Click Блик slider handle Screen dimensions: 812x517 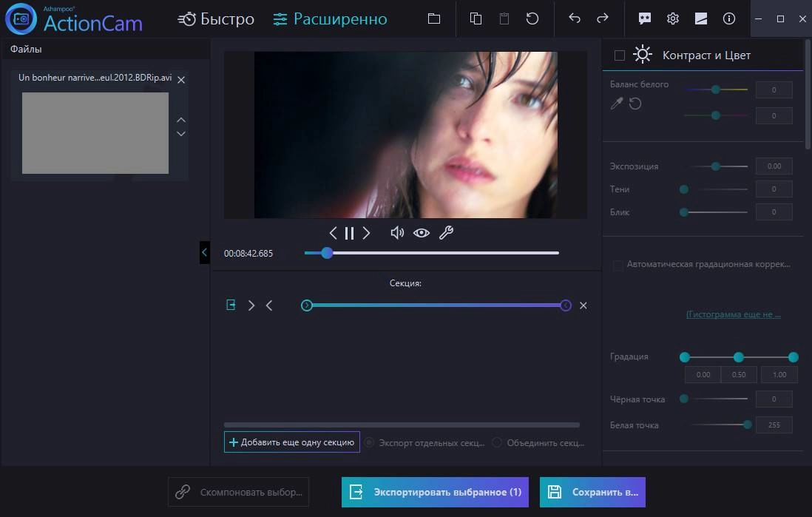[684, 212]
